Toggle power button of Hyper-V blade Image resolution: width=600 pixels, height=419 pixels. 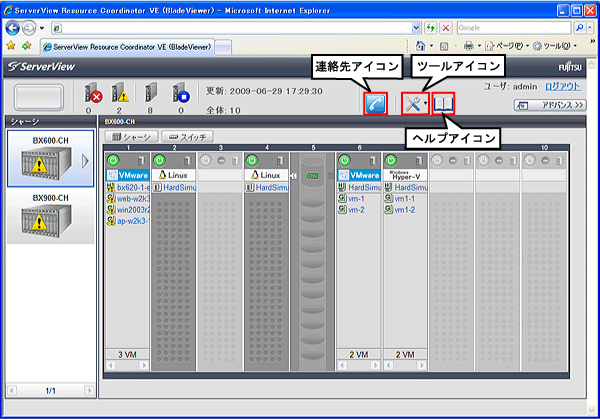(x=391, y=161)
